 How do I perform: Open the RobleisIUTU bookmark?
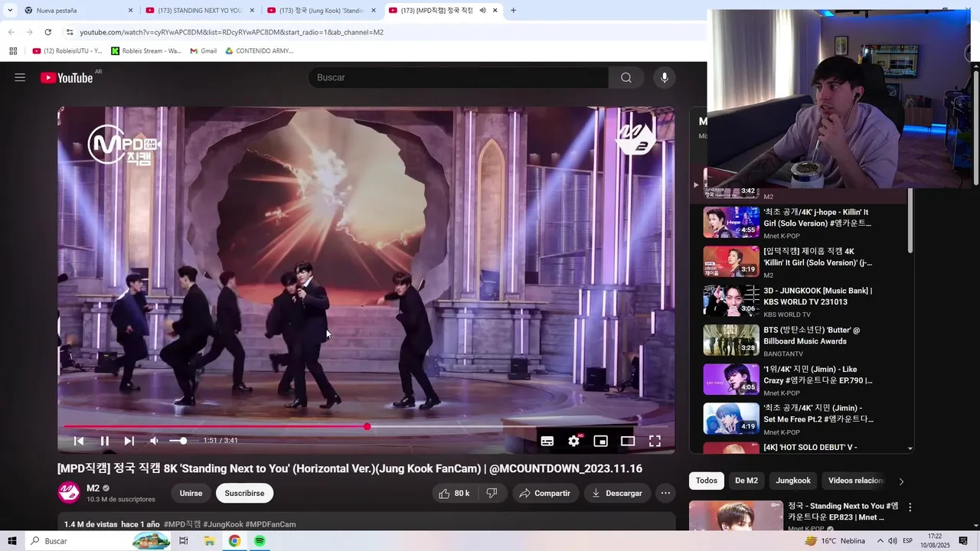[67, 51]
